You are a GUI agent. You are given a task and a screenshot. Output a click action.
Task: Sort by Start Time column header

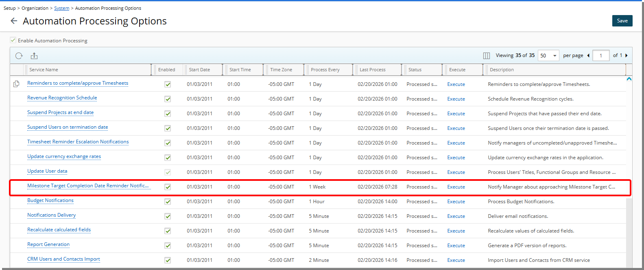(x=240, y=70)
